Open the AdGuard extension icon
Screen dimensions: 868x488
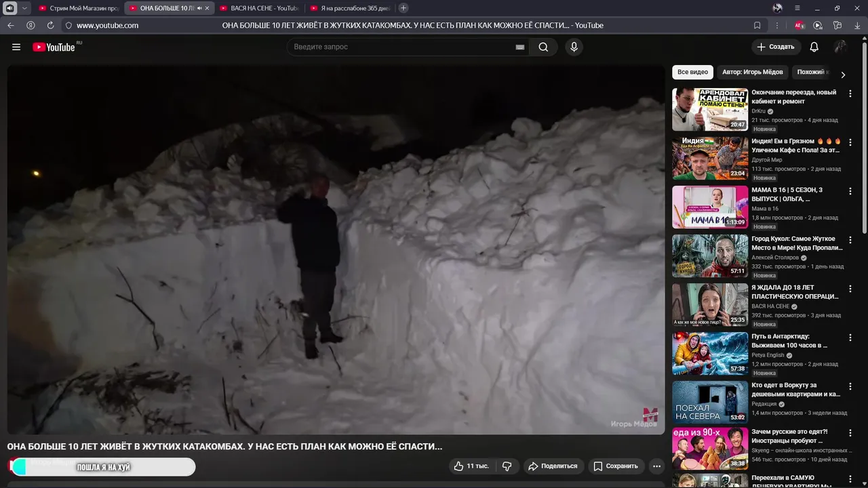[800, 25]
